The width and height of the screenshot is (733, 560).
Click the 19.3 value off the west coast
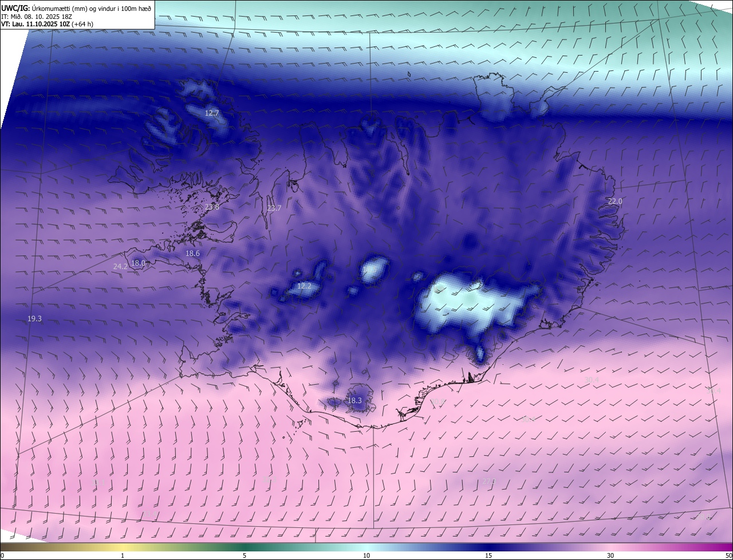34,318
